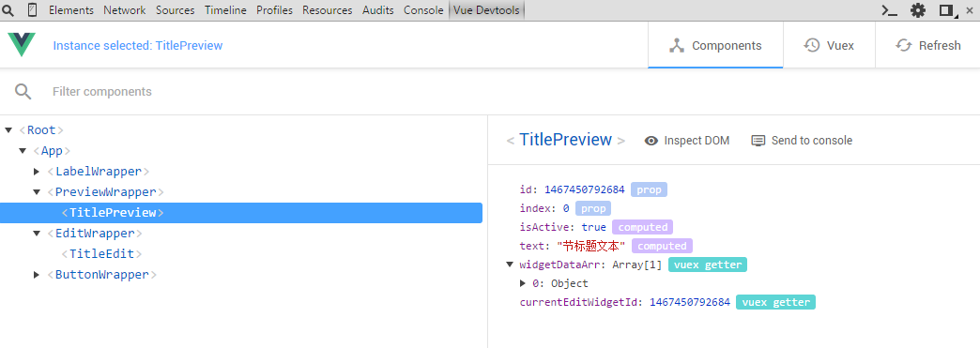
Task: Select the TitlePreview component row
Action: [241, 212]
